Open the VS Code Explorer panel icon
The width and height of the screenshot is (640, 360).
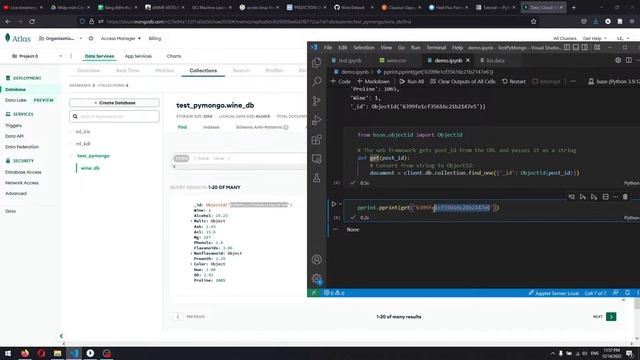(x=316, y=62)
